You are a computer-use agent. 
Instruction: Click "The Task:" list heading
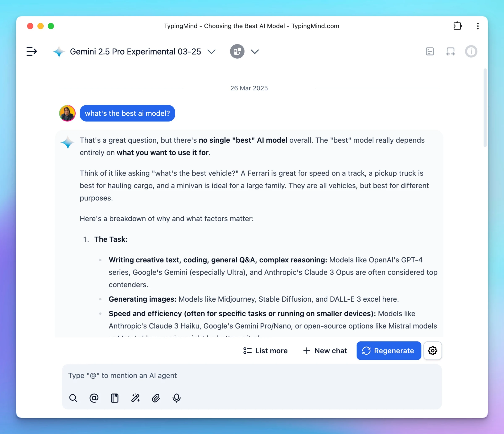pyautogui.click(x=111, y=239)
